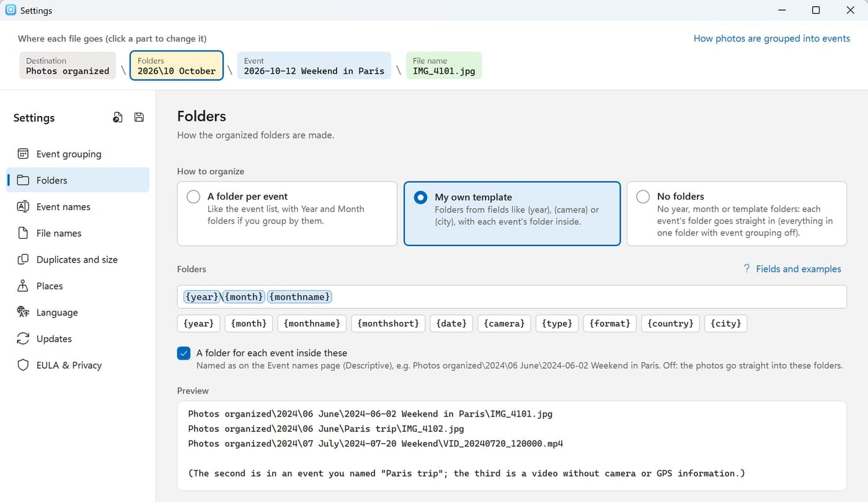Click the Duplicates and size icon
Screen dimensions: 868x502
pos(23,259)
